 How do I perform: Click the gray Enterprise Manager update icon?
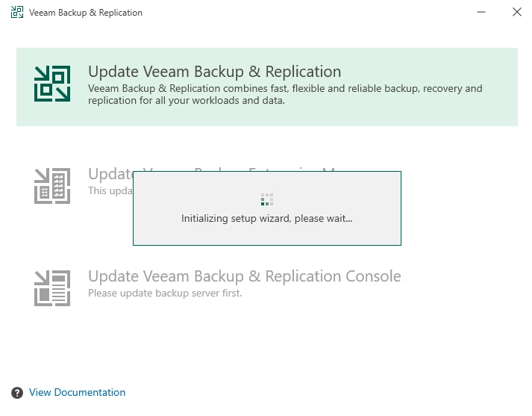coord(52,186)
